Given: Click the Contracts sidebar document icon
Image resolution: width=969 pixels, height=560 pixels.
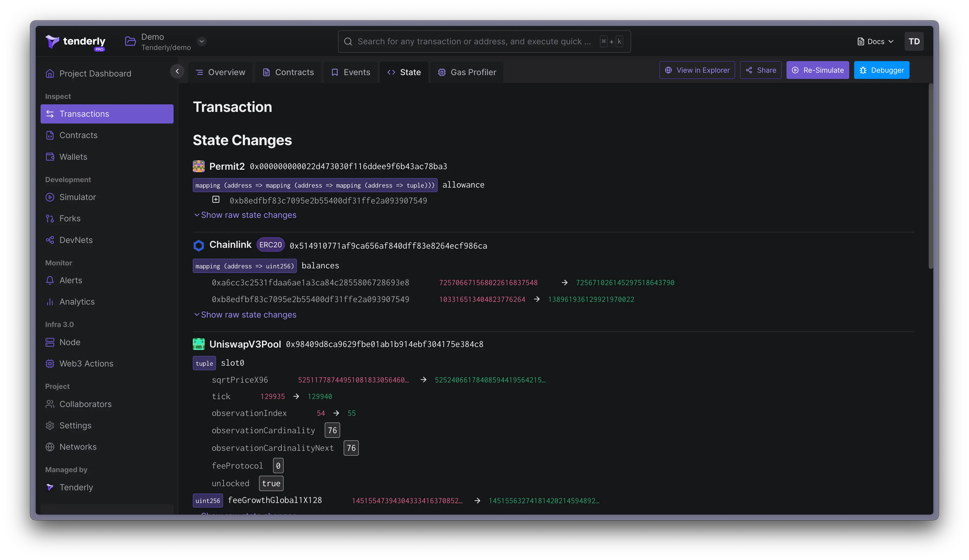Looking at the screenshot, I should tap(50, 135).
